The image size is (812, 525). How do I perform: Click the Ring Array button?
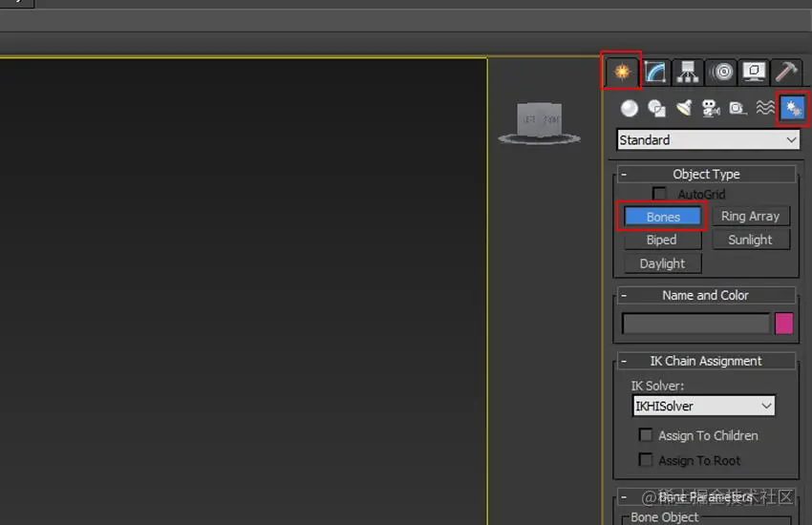750,217
